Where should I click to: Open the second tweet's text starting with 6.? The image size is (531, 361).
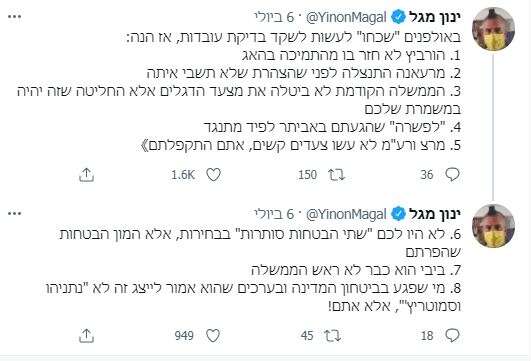[260, 270]
